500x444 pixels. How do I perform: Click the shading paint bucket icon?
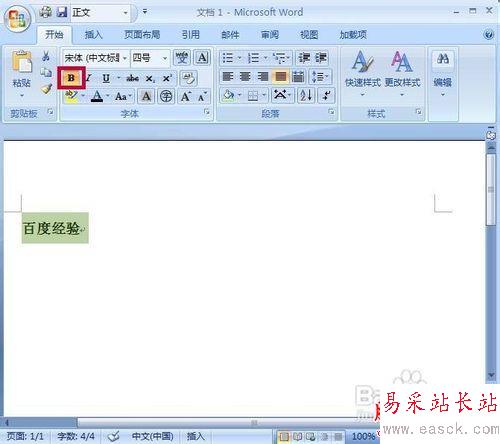(229, 96)
